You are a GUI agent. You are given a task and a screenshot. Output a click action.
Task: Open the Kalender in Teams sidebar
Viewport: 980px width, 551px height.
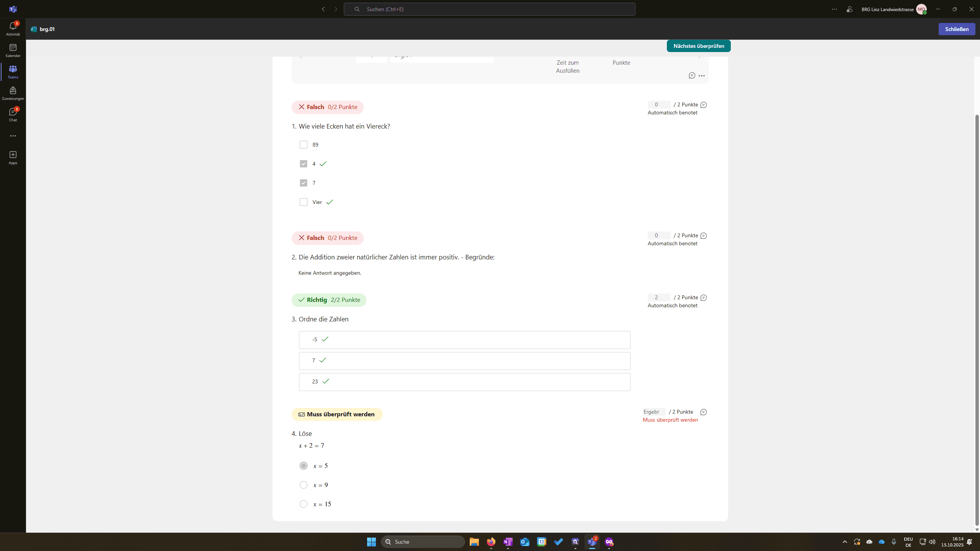tap(13, 50)
